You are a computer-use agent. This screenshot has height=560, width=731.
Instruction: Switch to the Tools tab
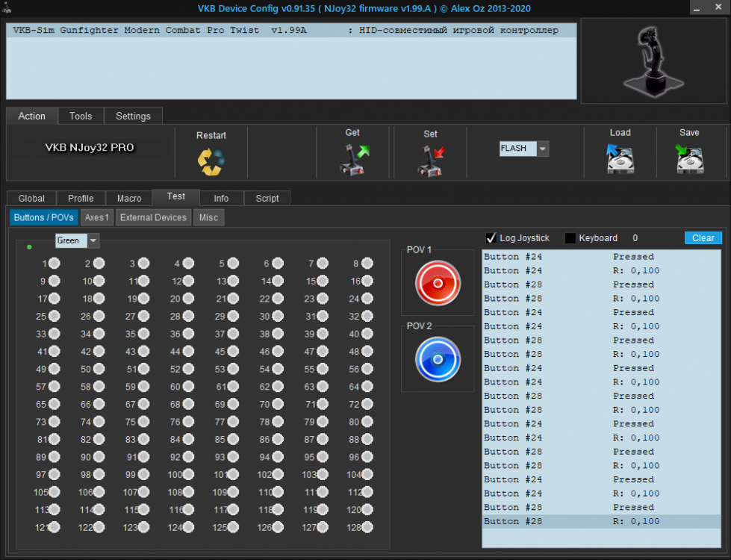pos(81,116)
